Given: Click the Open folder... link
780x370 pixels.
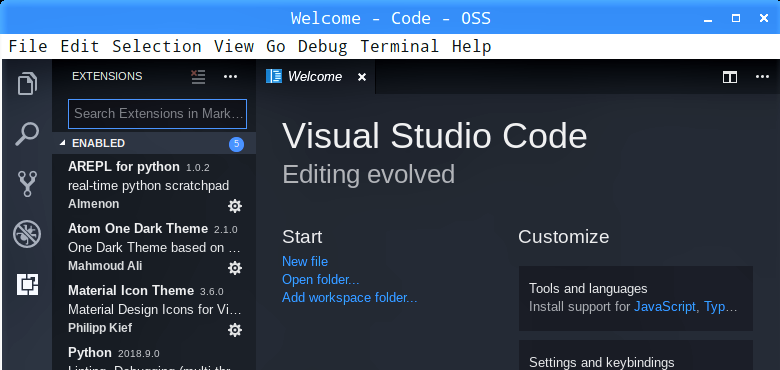Looking at the screenshot, I should pos(320,279).
